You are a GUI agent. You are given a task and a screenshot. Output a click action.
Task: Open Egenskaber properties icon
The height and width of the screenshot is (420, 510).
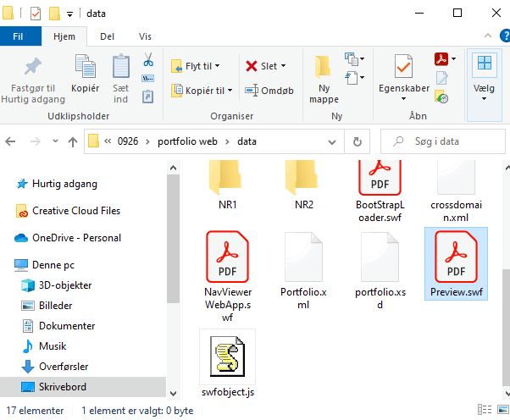[x=403, y=66]
